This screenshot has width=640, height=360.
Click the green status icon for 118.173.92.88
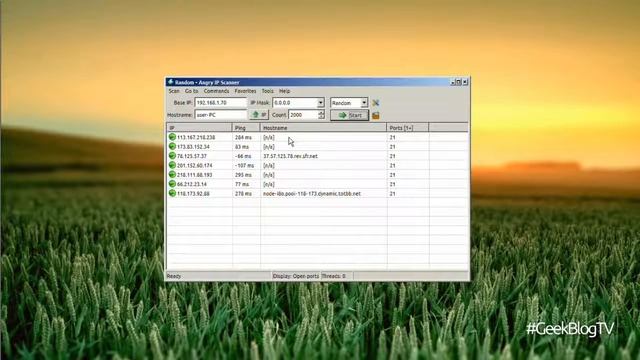click(x=172, y=193)
